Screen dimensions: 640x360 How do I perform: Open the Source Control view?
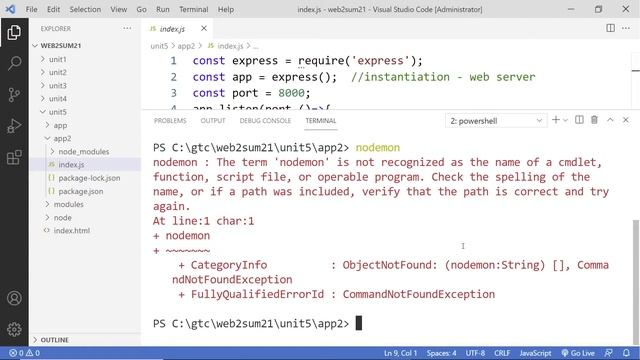coord(14,95)
